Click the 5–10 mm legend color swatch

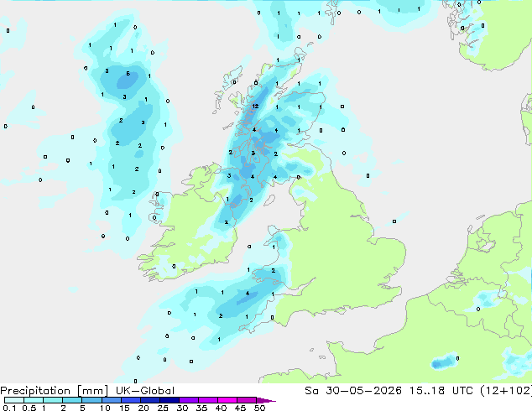point(91,400)
